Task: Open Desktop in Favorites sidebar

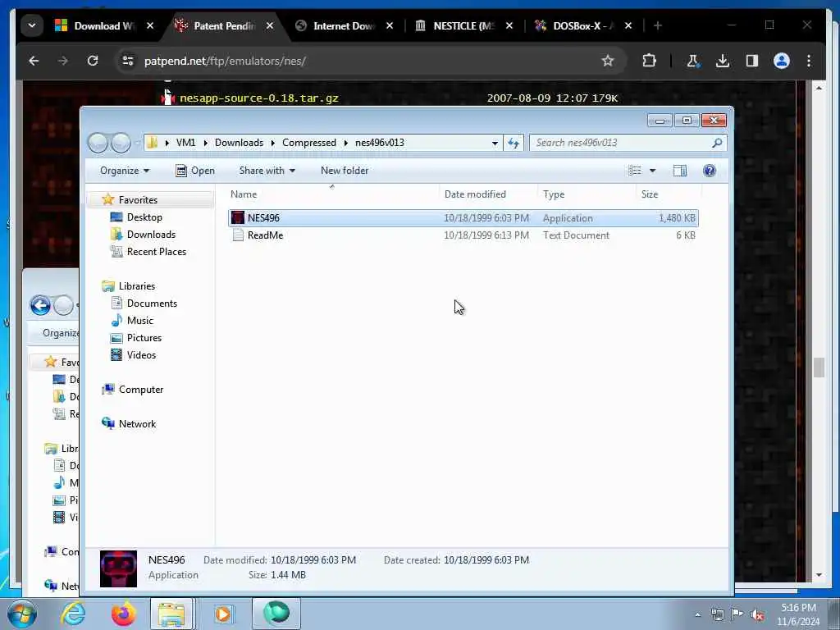Action: pos(144,217)
